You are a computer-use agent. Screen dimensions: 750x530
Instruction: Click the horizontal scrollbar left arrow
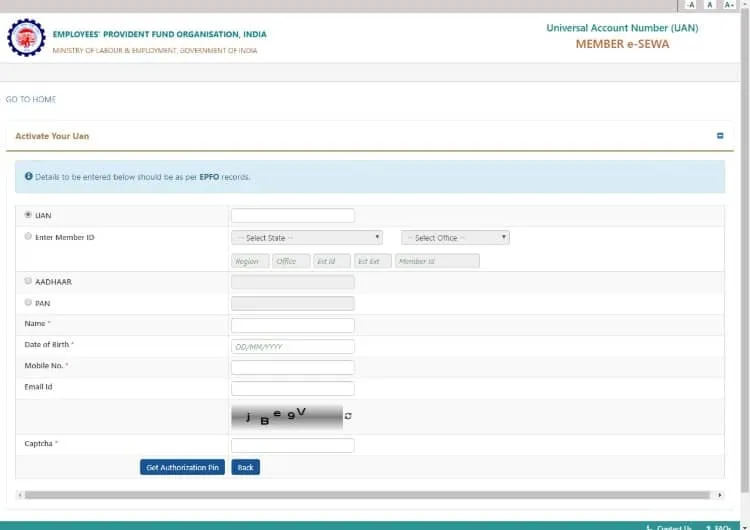20,495
